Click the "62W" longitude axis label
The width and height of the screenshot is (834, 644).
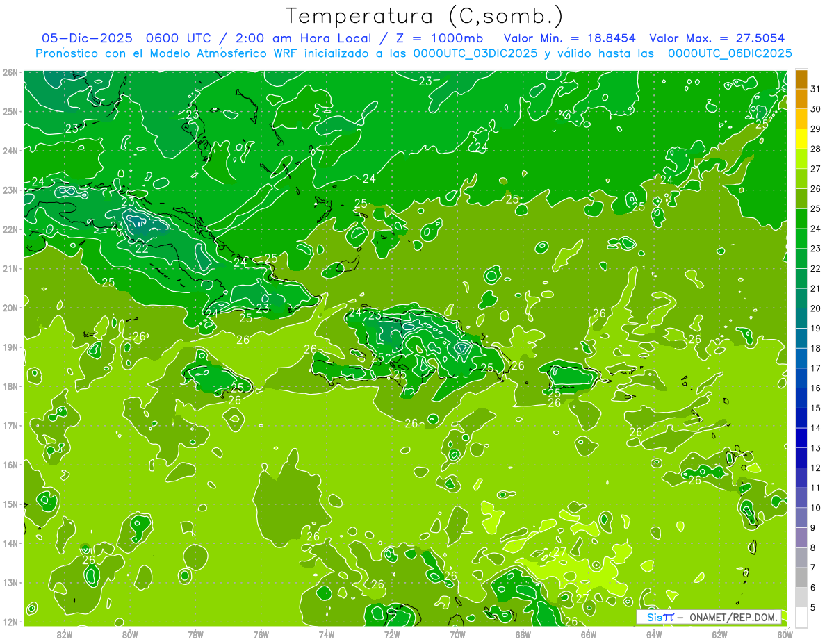[x=719, y=634]
